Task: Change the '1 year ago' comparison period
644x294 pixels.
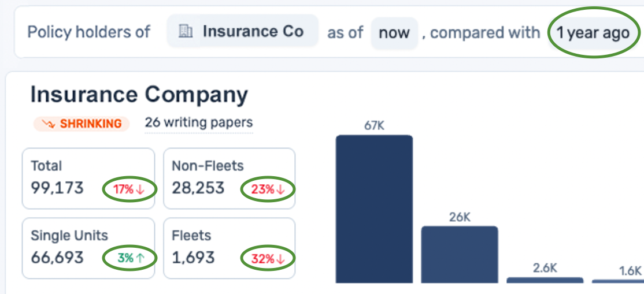Action: pyautogui.click(x=593, y=33)
